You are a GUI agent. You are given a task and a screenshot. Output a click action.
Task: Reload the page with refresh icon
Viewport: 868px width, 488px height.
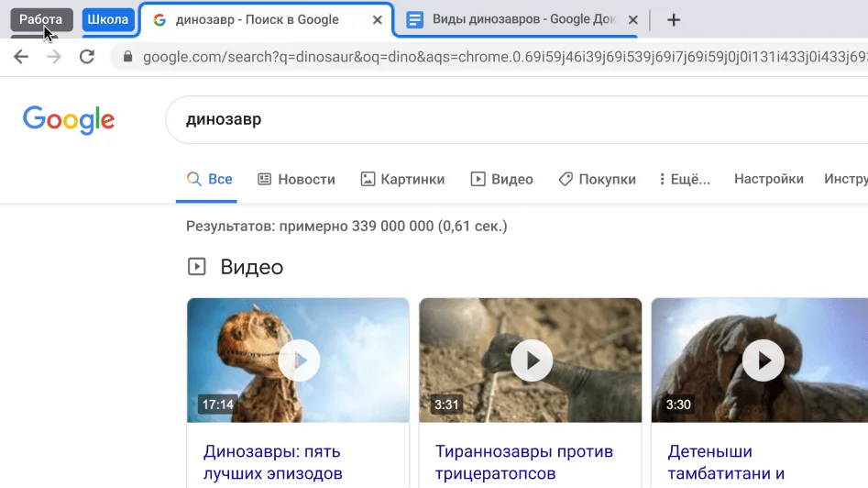[87, 57]
